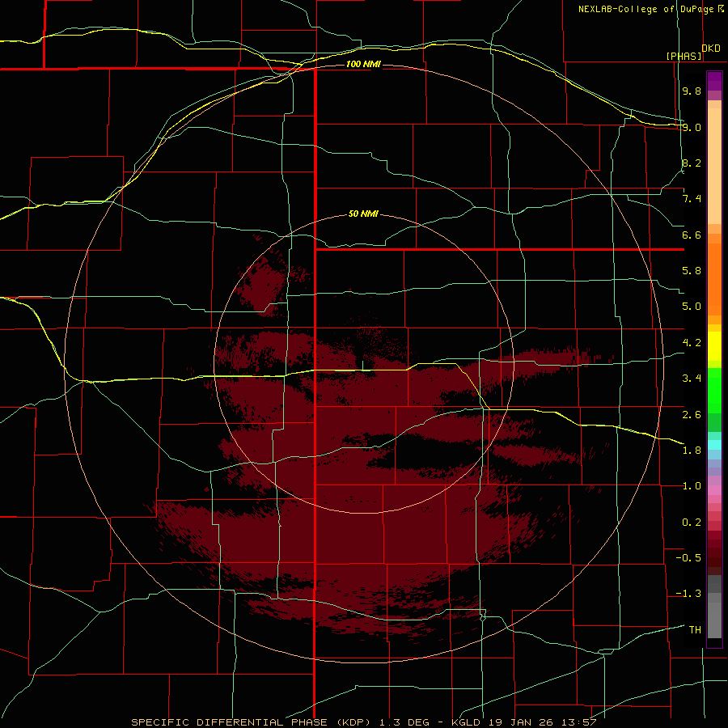Viewport: 728px width, 728px height.
Task: Select the -0.5 legend label
Action: tap(688, 558)
